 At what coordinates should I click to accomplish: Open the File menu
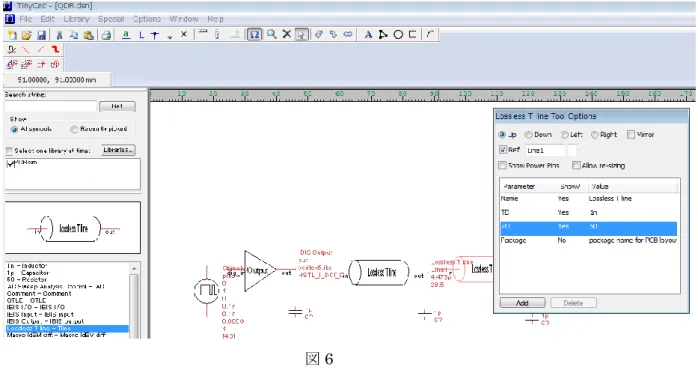coord(25,19)
